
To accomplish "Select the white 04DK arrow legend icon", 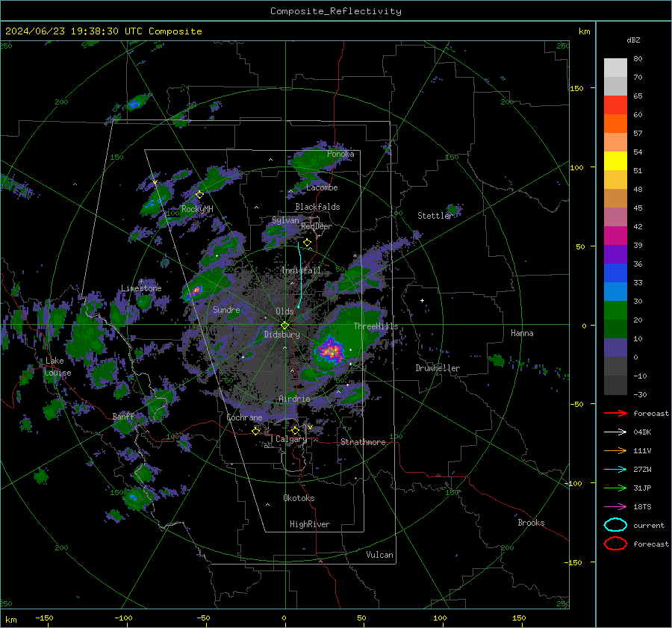I will pyautogui.click(x=615, y=432).
